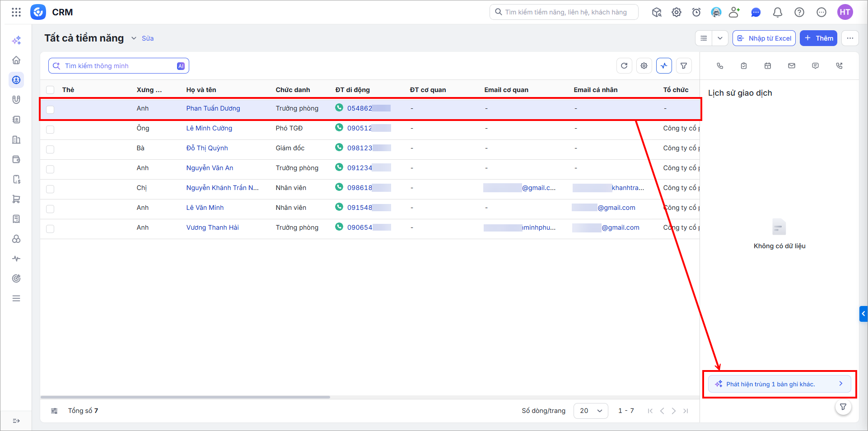868x431 pixels.
Task: Open the notifications bell
Action: 778,12
